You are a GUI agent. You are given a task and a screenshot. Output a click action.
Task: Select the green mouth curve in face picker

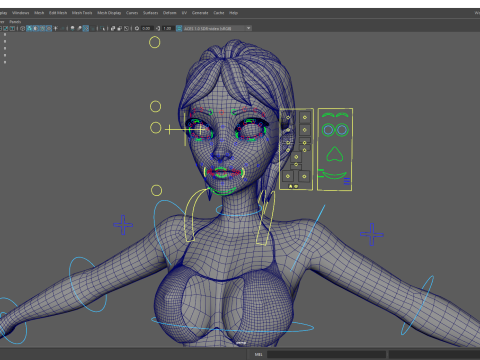334,175
